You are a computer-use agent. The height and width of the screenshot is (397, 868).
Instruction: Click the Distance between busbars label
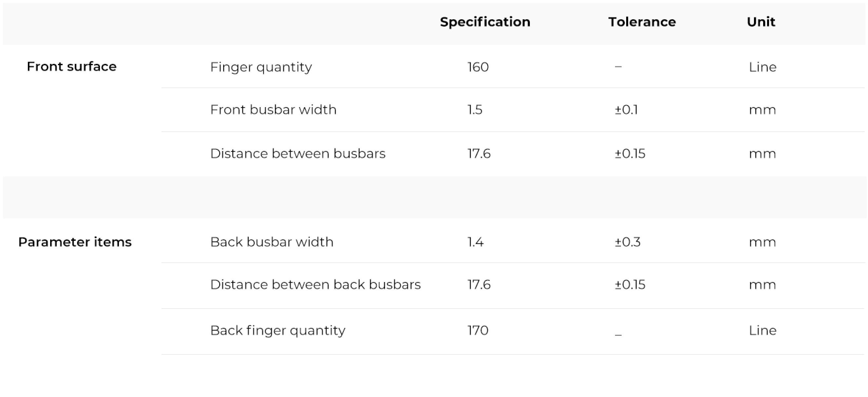(x=298, y=153)
